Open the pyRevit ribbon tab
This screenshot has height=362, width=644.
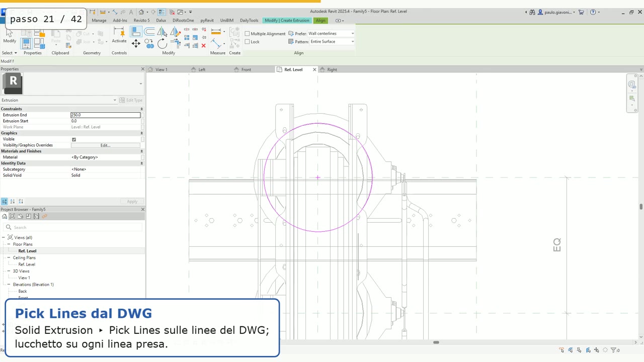pyautogui.click(x=207, y=21)
